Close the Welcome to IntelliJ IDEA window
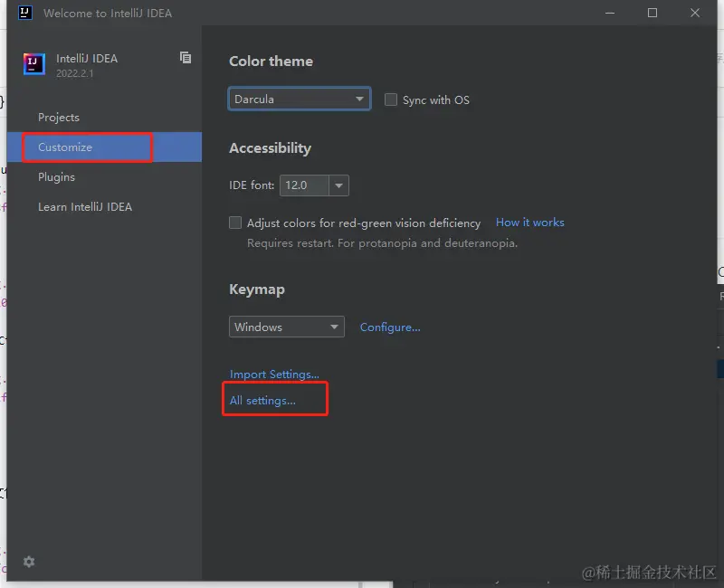 695,13
